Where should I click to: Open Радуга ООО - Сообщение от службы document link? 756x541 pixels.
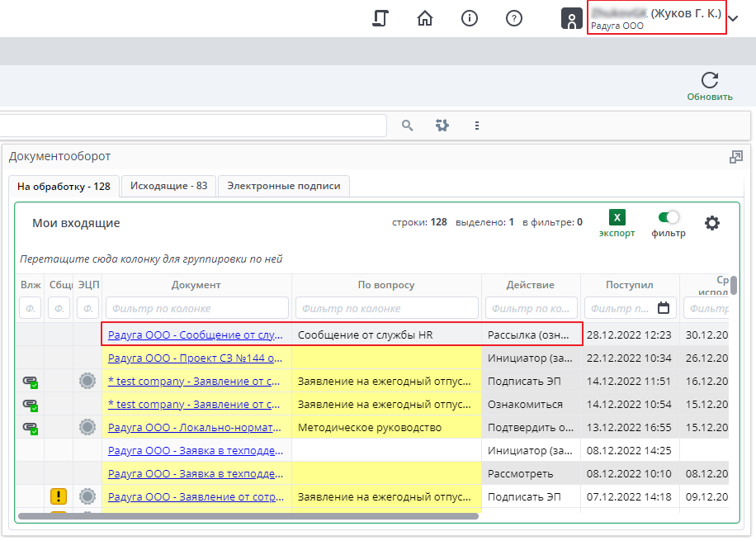[x=196, y=335]
